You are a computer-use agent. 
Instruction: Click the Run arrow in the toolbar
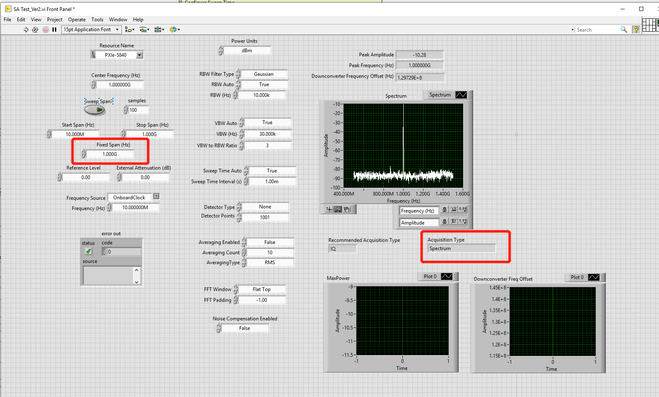click(26, 29)
